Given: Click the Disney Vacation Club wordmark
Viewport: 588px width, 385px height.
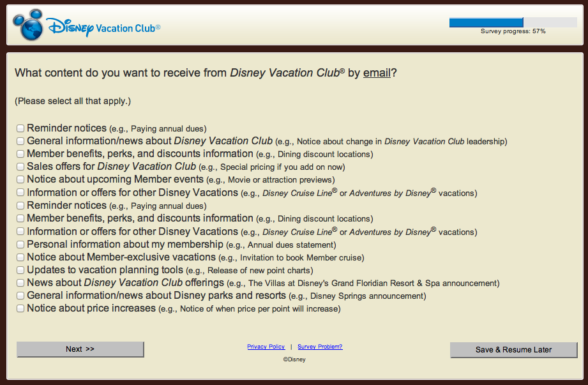Looking at the screenshot, I should 103,27.
